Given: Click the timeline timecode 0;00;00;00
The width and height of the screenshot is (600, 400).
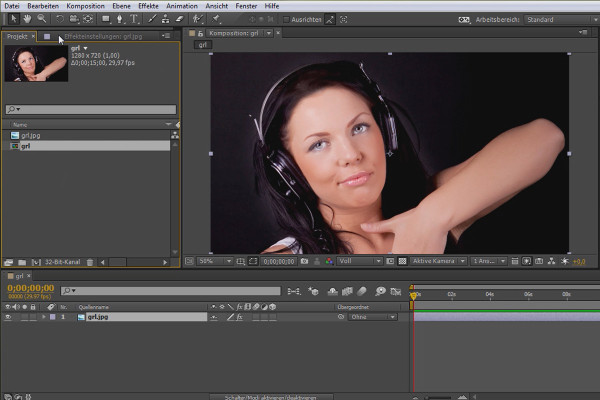Looking at the screenshot, I should pyautogui.click(x=31, y=288).
